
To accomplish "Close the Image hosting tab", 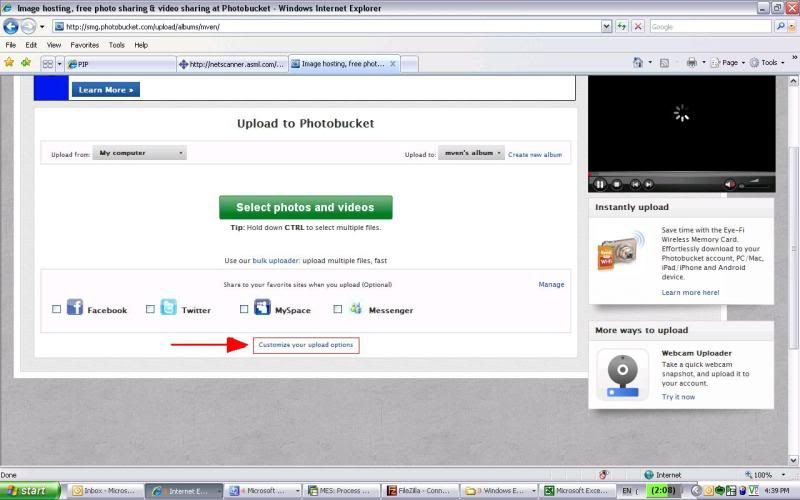I will click(393, 64).
